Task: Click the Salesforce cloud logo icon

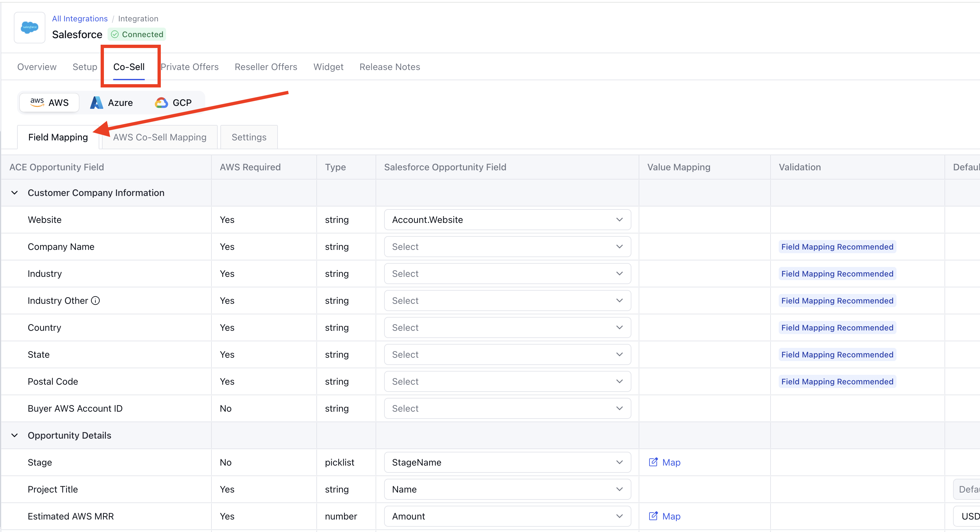Action: 30,27
